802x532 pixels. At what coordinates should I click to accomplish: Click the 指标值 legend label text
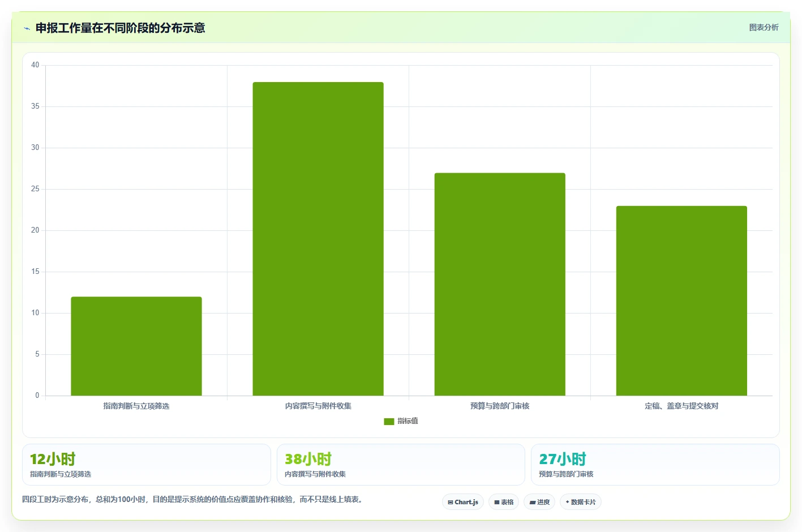point(408,421)
